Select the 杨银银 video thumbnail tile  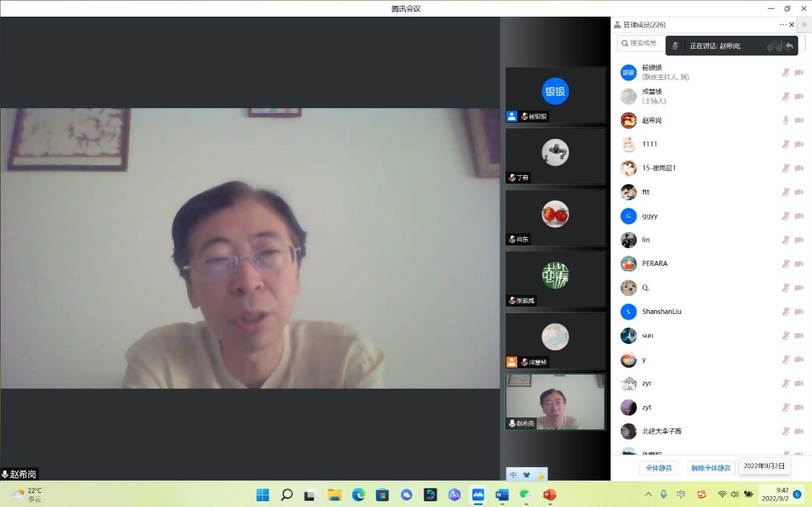555,95
